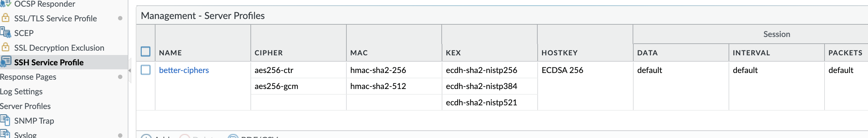Click the Syslog icon in sidebar
This screenshot has width=868, height=138.
tap(5, 134)
